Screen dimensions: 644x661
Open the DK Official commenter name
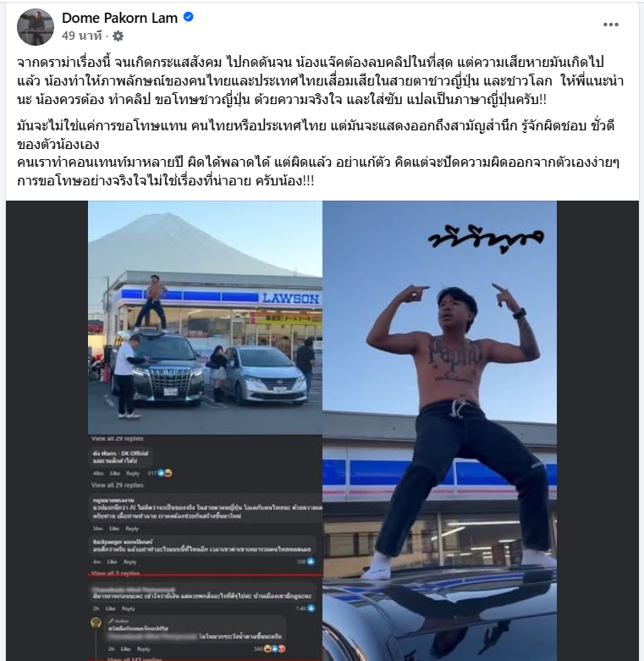coord(120,454)
